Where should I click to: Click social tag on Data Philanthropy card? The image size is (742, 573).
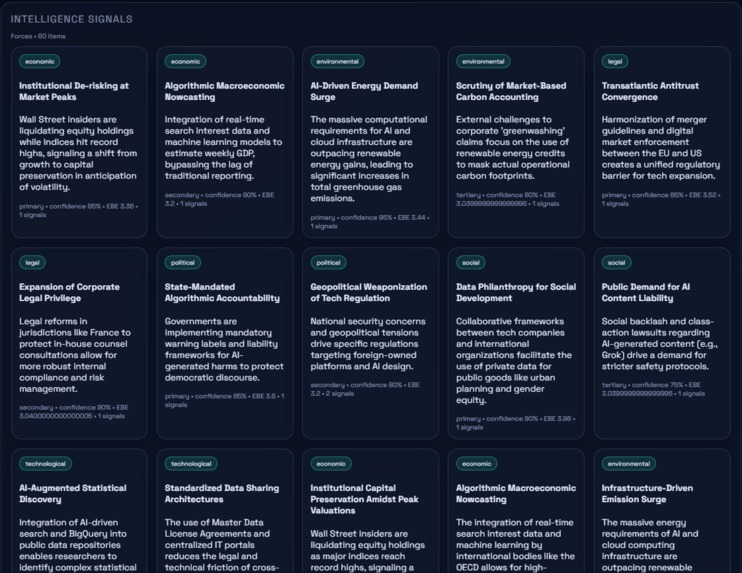tap(470, 263)
